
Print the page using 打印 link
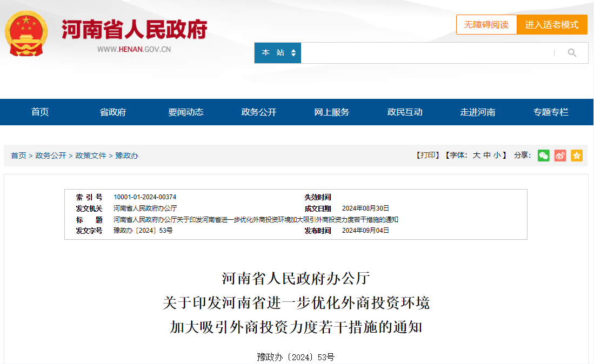tap(428, 156)
